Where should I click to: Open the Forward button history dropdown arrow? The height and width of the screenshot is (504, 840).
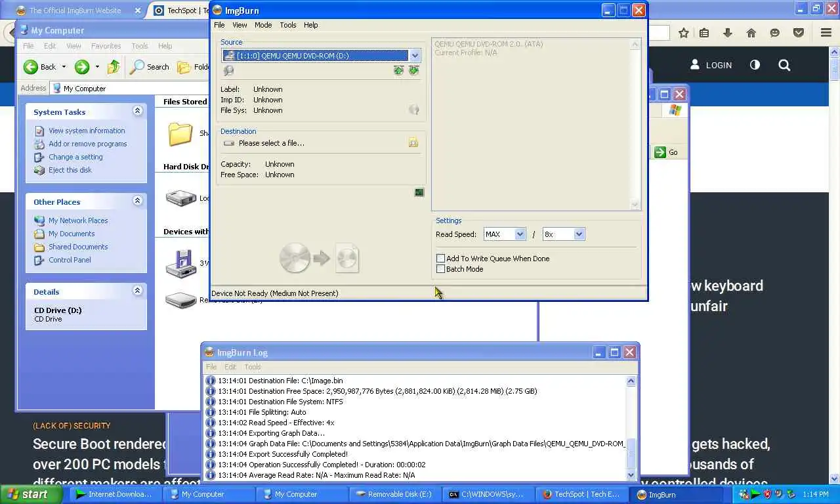coord(97,67)
